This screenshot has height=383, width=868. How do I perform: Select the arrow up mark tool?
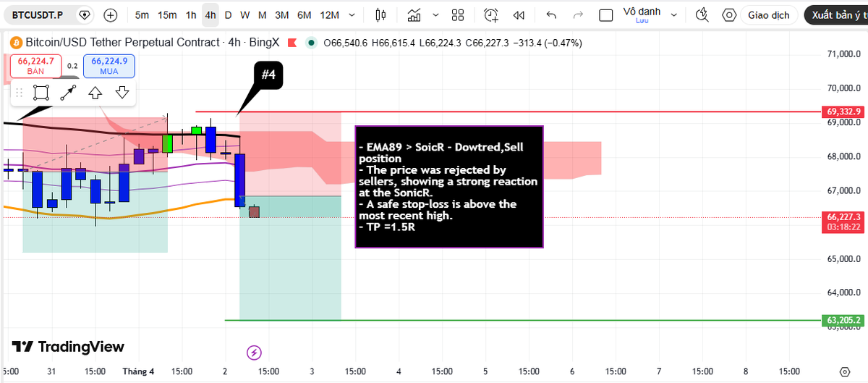tap(95, 92)
